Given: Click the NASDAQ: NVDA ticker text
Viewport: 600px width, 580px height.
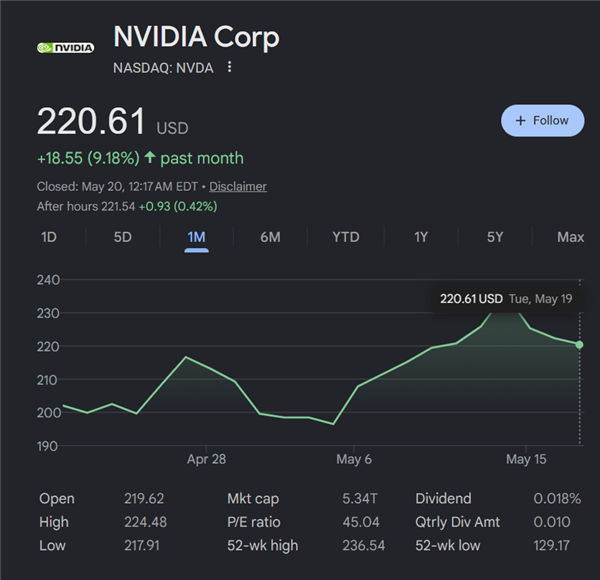Looking at the screenshot, I should [163, 68].
